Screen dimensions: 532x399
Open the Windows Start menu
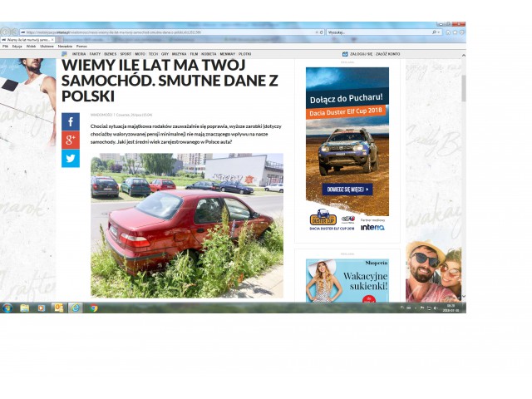[x=7, y=308]
